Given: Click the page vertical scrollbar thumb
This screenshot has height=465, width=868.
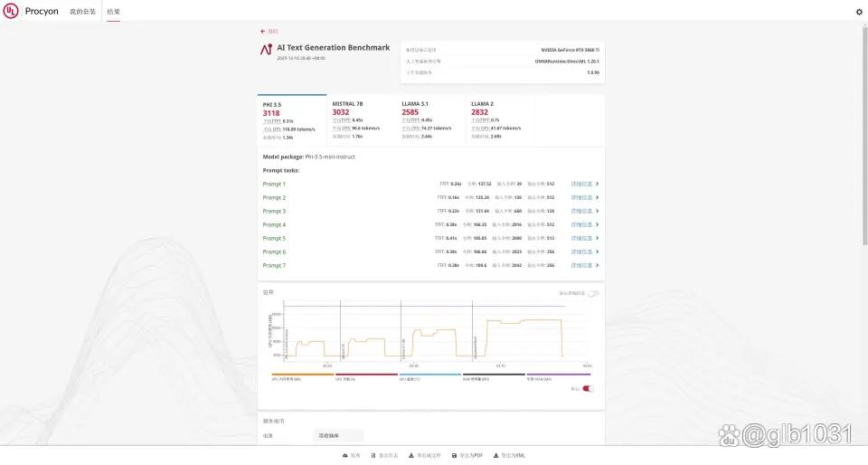Looking at the screenshot, I should (x=864, y=136).
